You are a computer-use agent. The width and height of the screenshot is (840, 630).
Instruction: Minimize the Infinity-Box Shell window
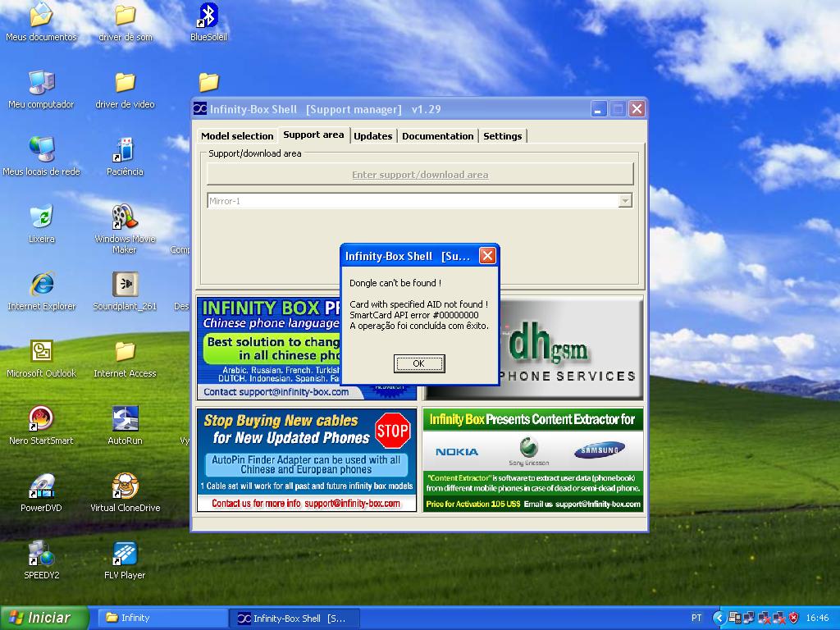coord(598,109)
